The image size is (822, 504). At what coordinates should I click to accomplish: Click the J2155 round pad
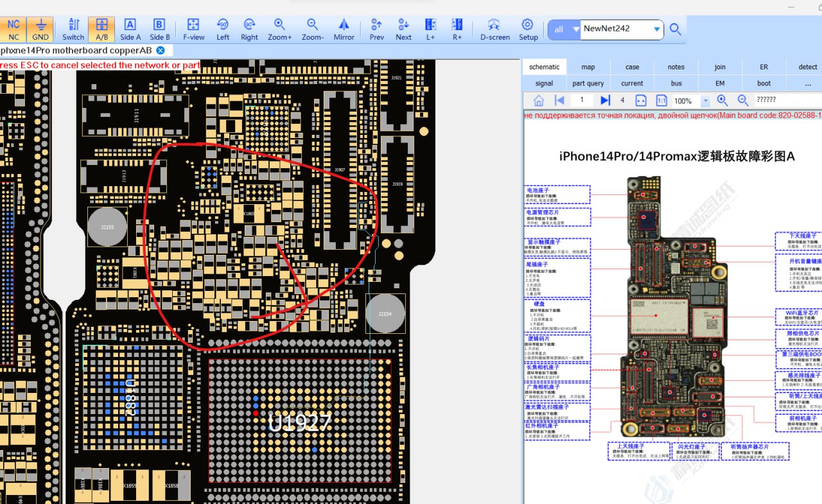pyautogui.click(x=107, y=227)
